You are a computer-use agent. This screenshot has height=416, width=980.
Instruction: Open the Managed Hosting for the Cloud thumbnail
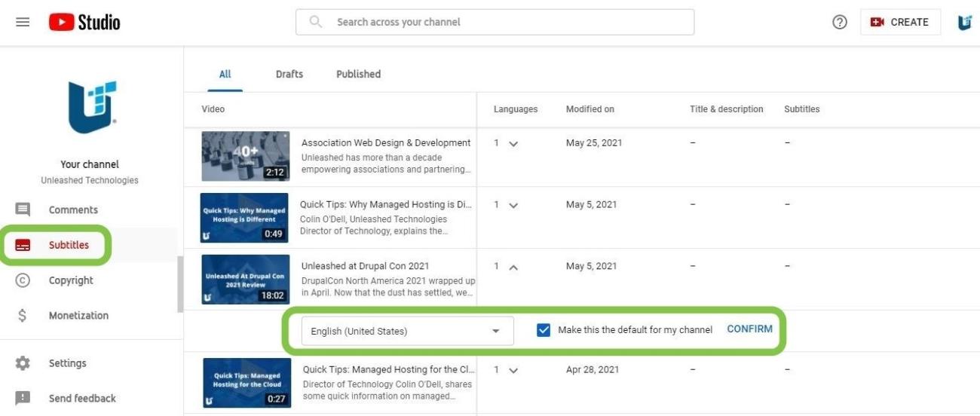pos(247,383)
